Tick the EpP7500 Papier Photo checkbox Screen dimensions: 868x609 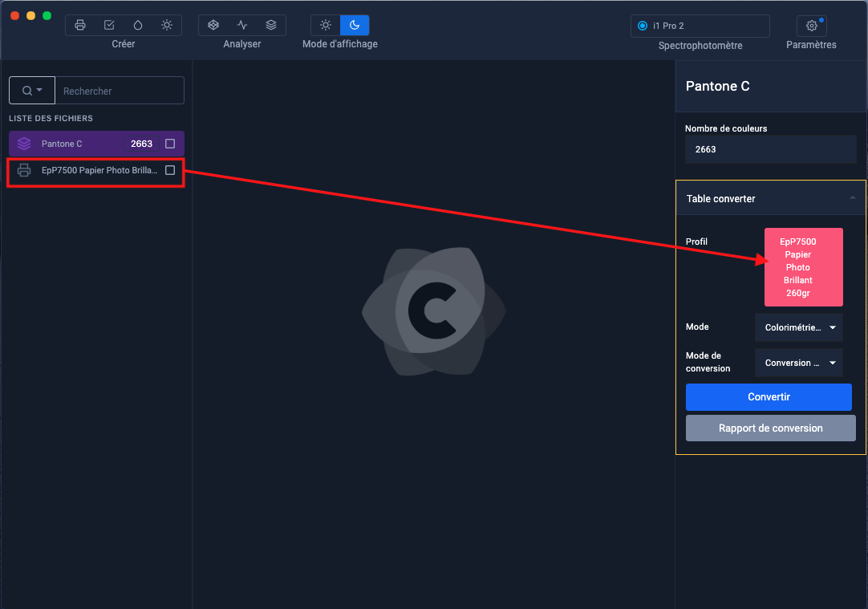pos(170,170)
